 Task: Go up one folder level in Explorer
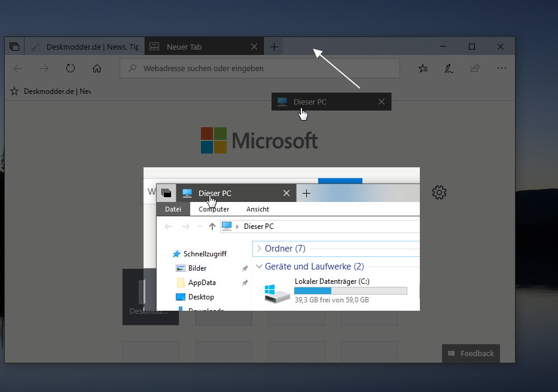(x=212, y=226)
